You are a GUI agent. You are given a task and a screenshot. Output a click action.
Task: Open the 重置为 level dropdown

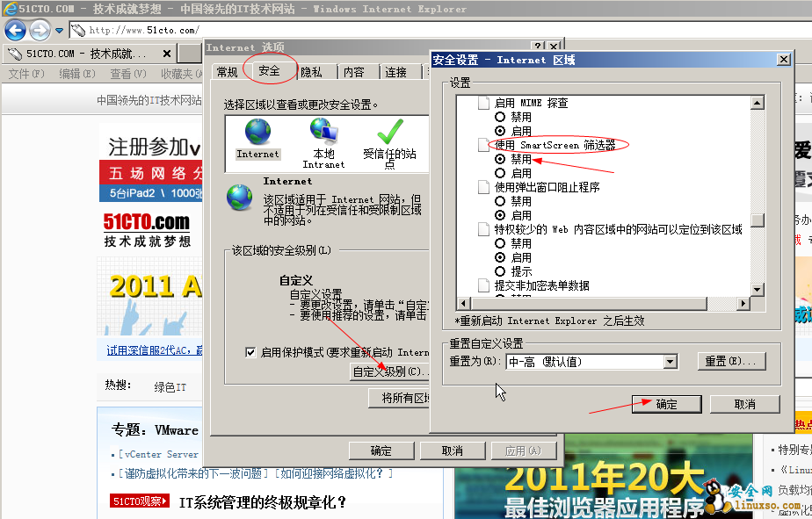671,362
